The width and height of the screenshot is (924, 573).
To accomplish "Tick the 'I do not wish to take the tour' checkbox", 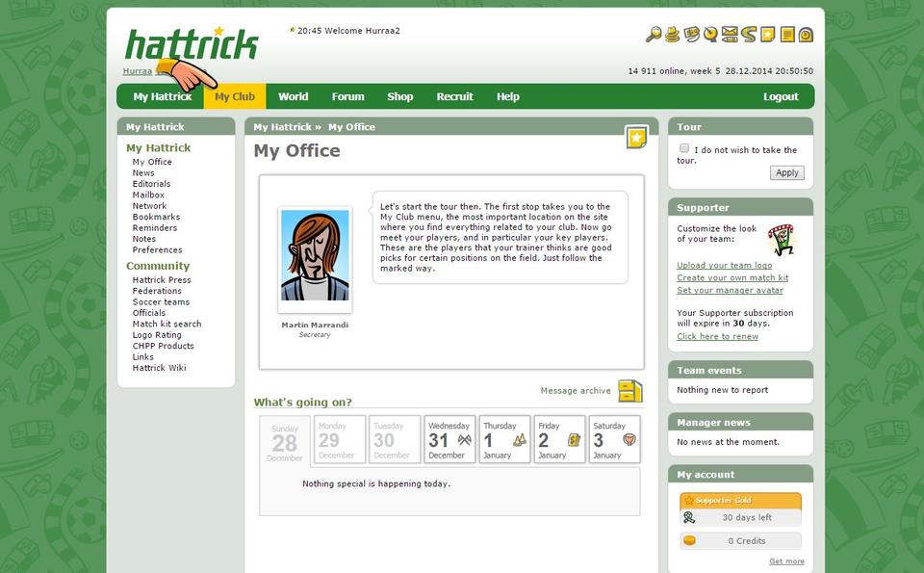I will point(684,148).
